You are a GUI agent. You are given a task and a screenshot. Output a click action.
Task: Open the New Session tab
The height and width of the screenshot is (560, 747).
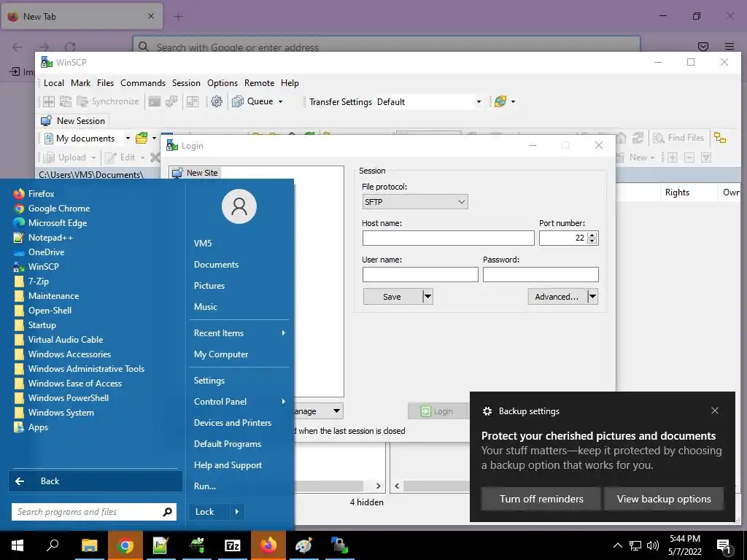coord(73,120)
